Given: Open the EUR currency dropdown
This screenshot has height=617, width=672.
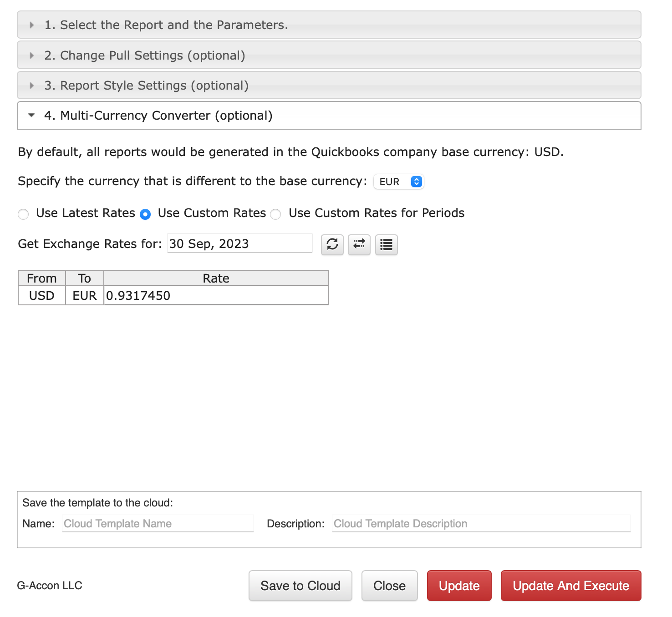Looking at the screenshot, I should 399,182.
